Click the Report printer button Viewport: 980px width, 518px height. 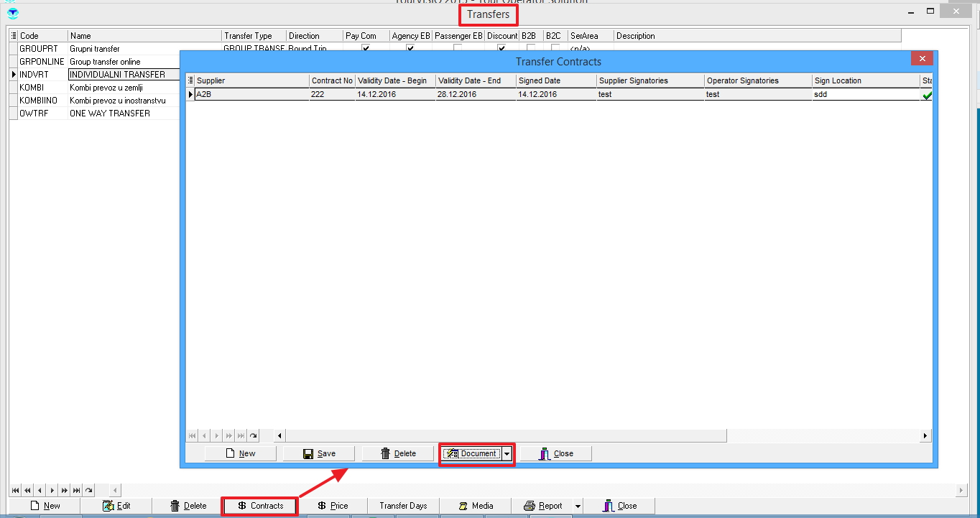click(x=543, y=506)
